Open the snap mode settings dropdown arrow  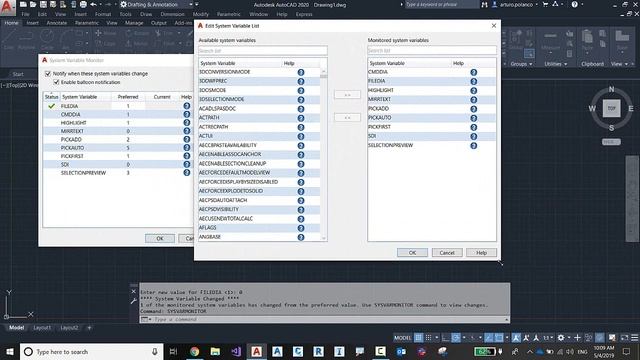pos(436,338)
